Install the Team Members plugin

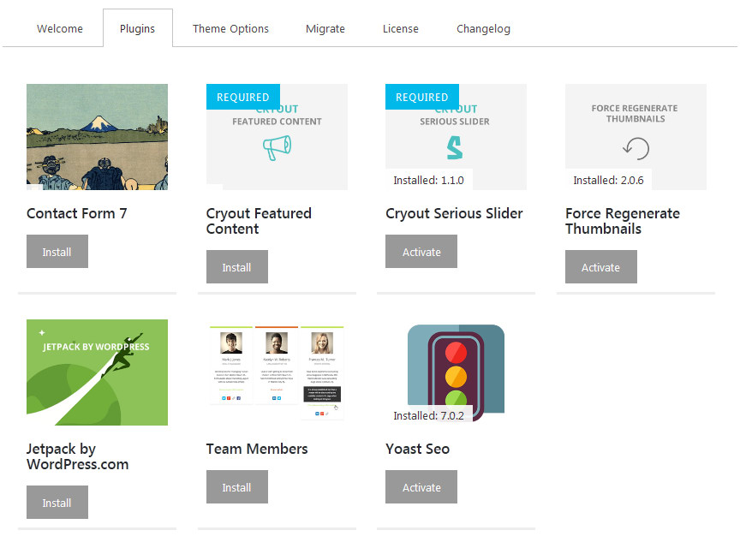[237, 487]
